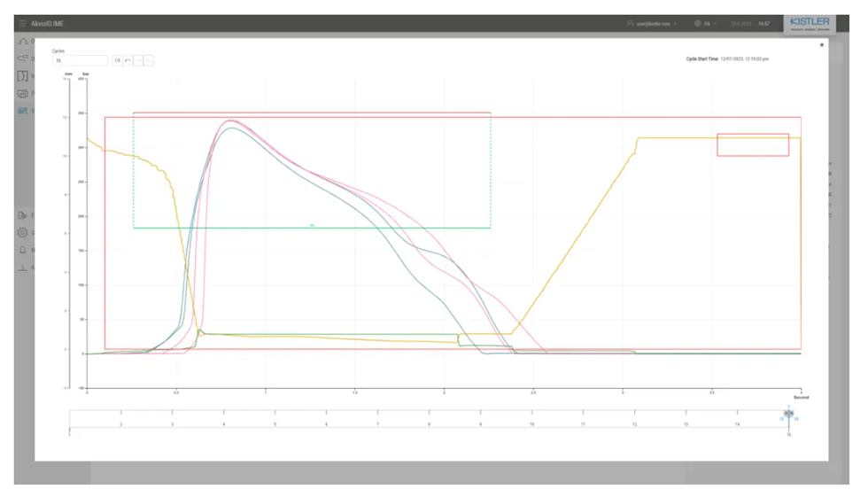Click the clock time 16:57 in header
Image resolution: width=868 pixels, height=497 pixels.
tap(763, 24)
